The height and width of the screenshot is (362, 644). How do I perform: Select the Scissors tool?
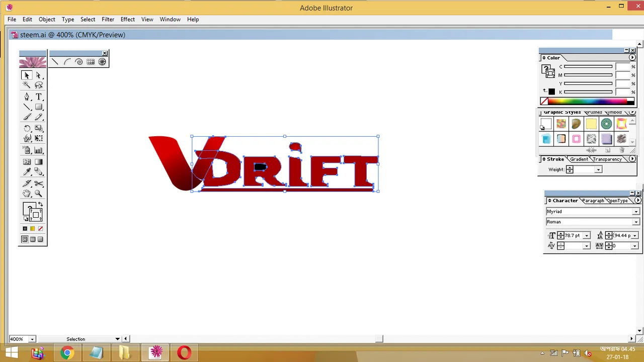[x=39, y=184]
